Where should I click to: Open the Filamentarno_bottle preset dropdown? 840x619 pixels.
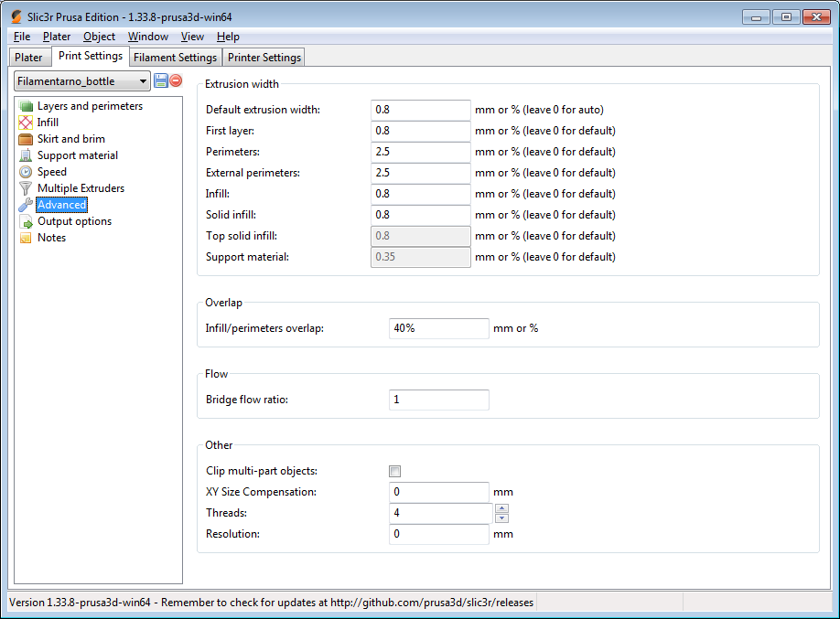82,81
